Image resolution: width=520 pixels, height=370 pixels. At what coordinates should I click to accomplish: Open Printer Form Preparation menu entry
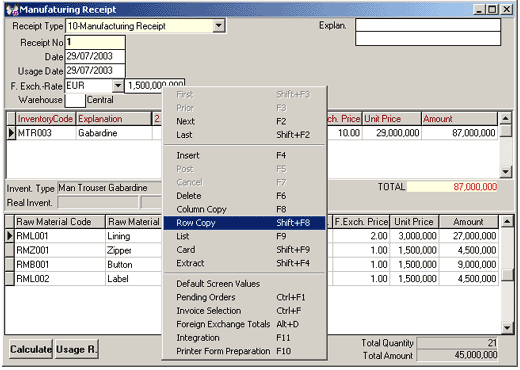244,351
